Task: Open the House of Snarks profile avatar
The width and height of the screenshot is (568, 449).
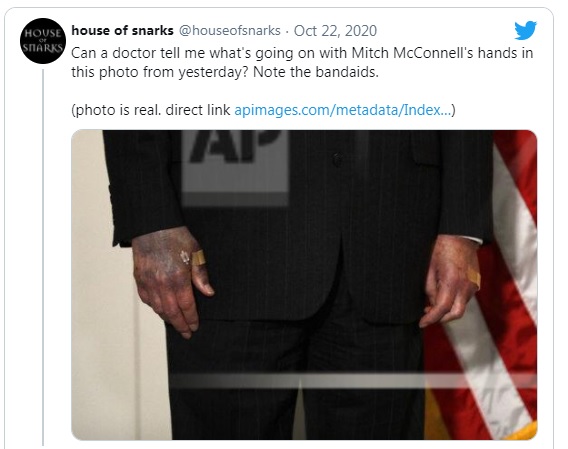Action: [x=43, y=41]
